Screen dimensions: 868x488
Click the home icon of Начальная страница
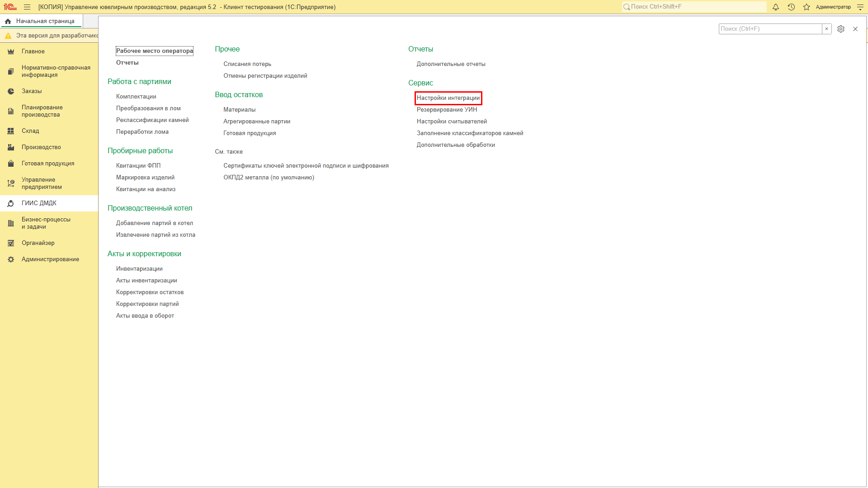point(8,21)
